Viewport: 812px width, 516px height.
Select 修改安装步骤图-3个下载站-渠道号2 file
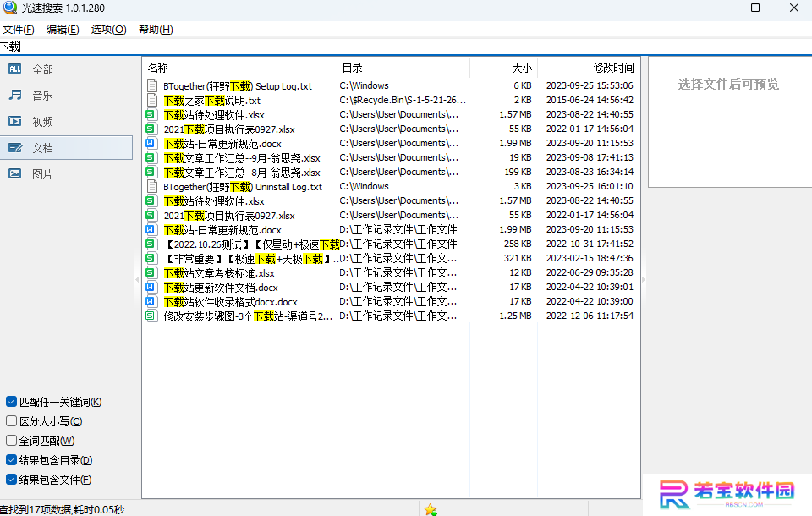[248, 316]
